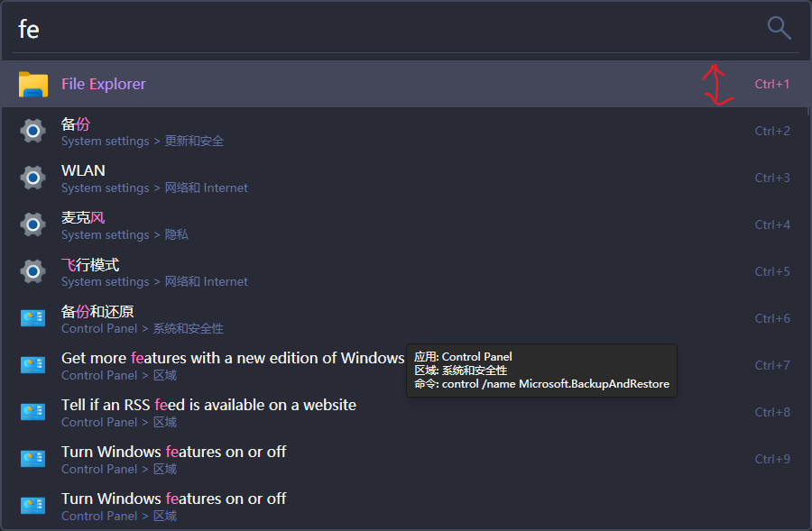
Task: Click the Ctrl+5 shortcut label
Action: point(772,271)
